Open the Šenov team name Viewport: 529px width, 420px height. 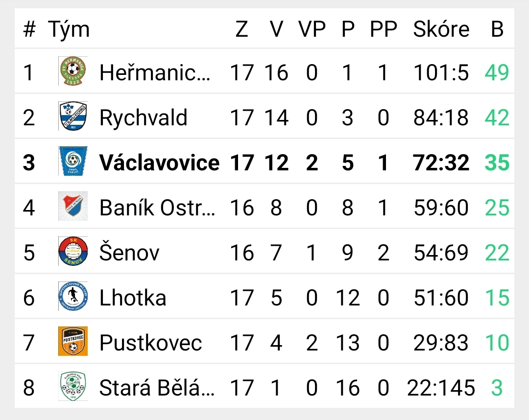click(129, 252)
